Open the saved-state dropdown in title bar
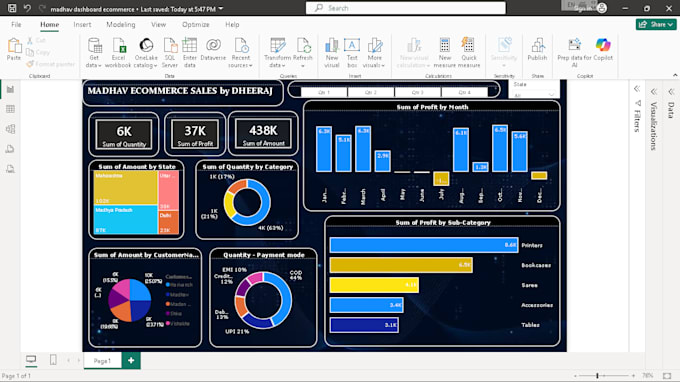The image size is (680, 382). 221,9
